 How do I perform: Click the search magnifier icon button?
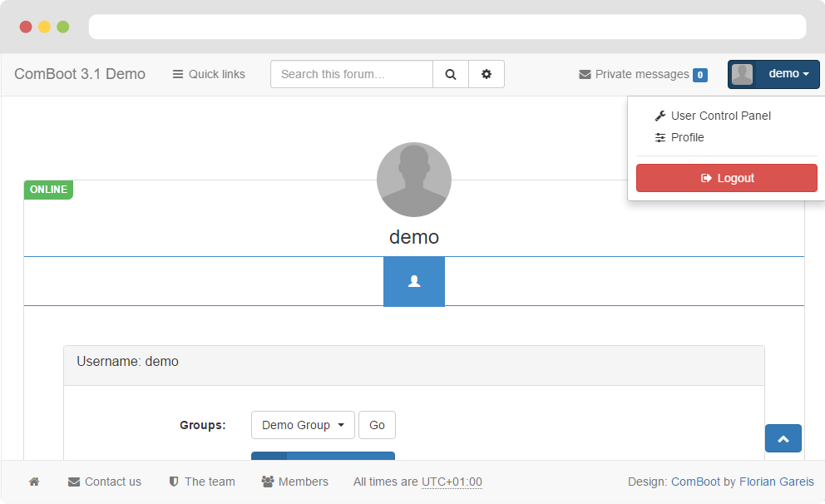coord(451,74)
